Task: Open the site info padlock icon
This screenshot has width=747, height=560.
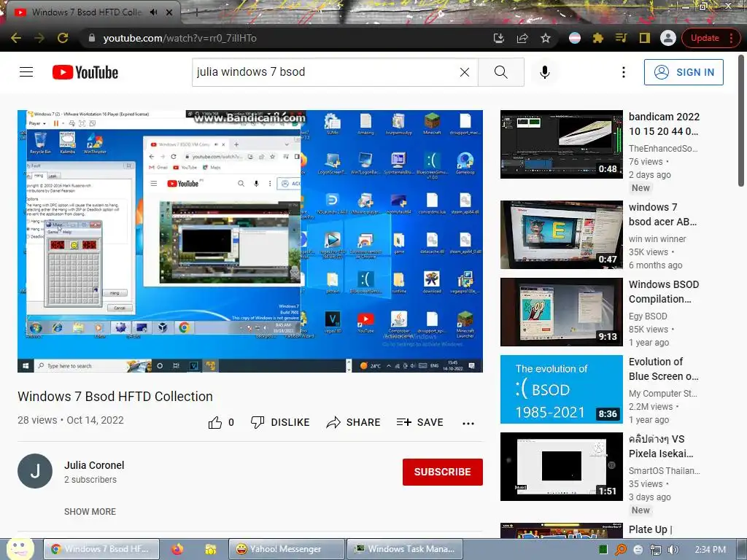Action: click(x=92, y=38)
